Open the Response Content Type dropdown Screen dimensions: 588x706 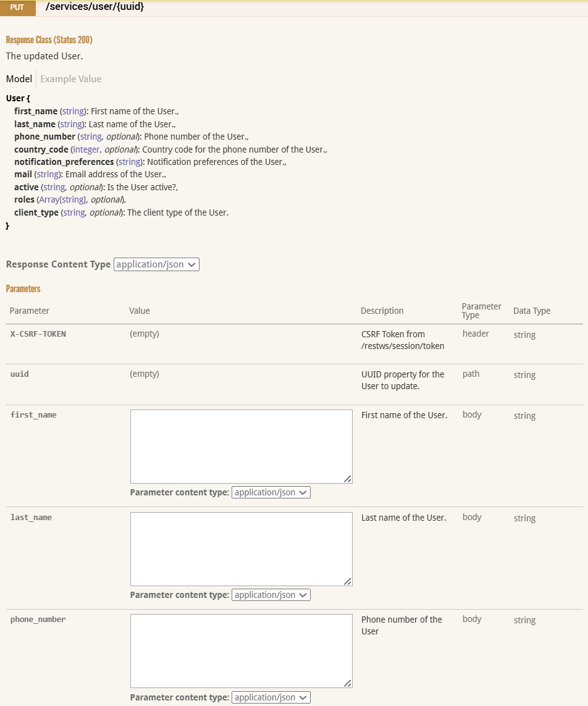pos(156,264)
